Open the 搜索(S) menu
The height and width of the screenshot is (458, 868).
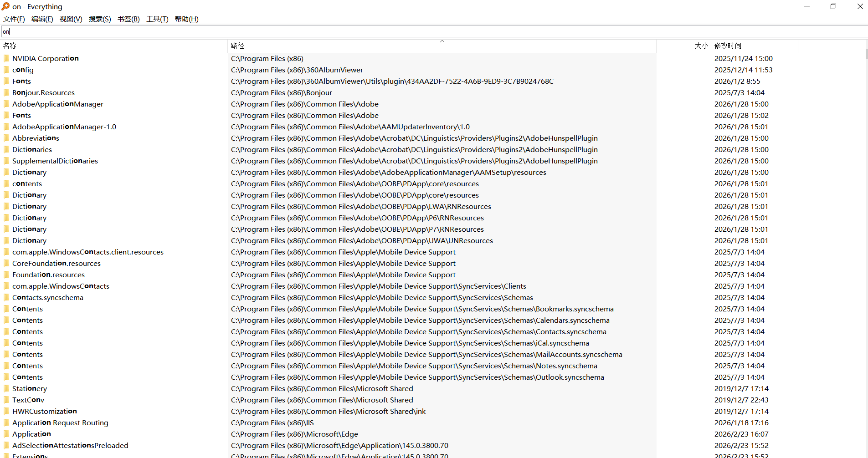(100, 19)
